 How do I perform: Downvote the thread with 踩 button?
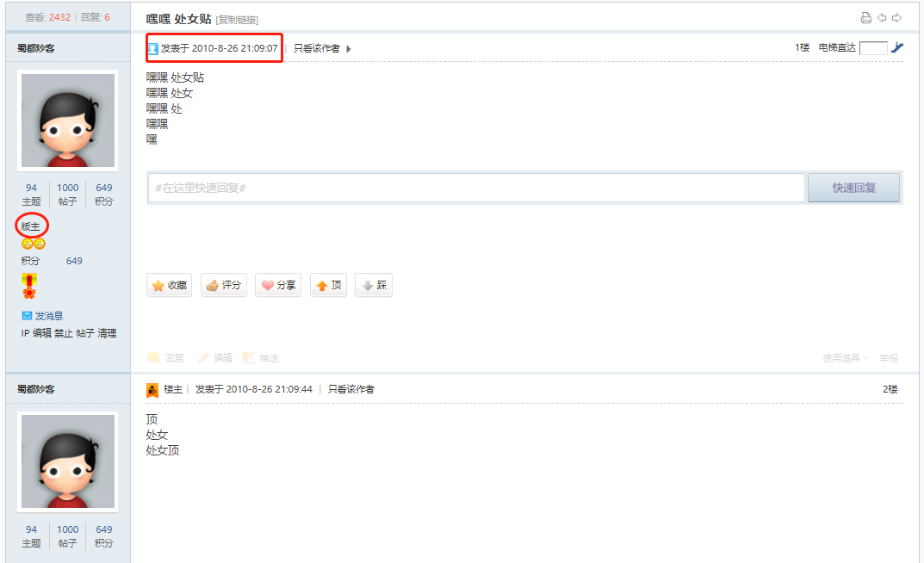(x=374, y=285)
